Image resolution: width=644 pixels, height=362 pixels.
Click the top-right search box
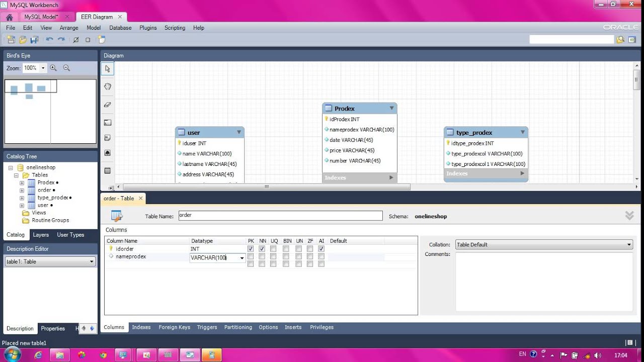pyautogui.click(x=572, y=39)
